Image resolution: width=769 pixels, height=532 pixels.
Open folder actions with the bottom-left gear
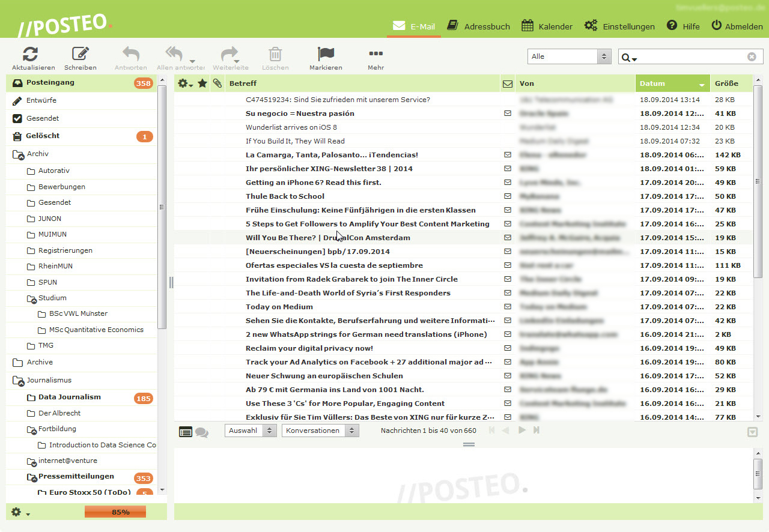point(17,512)
